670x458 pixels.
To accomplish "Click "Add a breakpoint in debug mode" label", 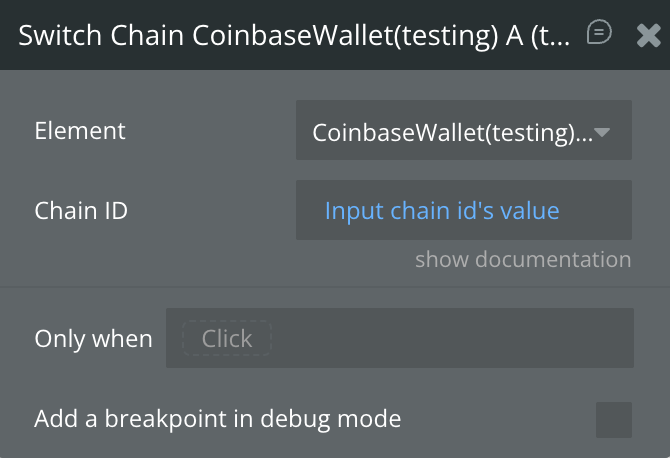I will 217,419.
